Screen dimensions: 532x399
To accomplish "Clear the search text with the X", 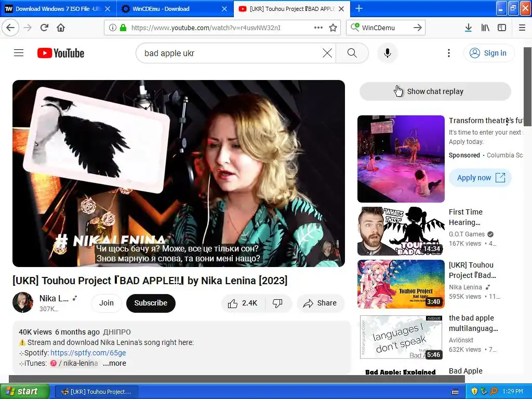I will pos(327,53).
